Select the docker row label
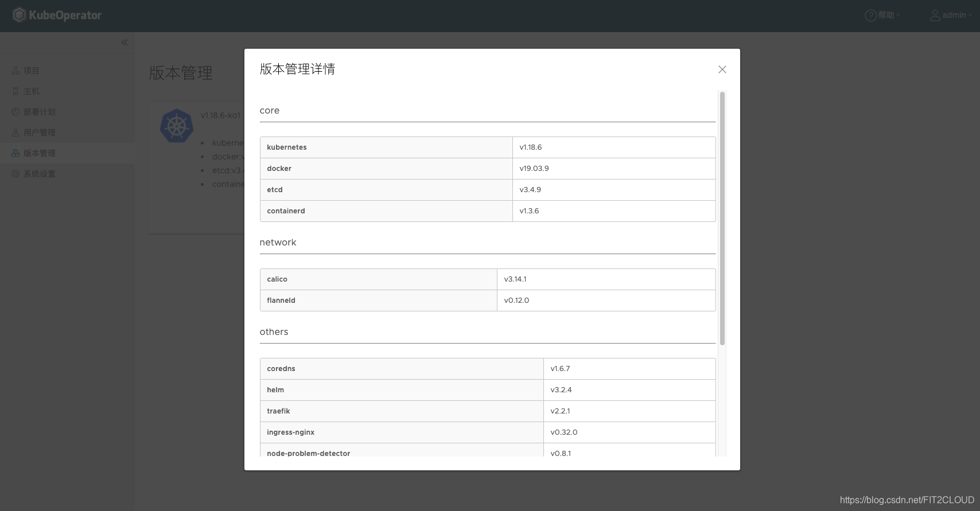 [x=279, y=169]
